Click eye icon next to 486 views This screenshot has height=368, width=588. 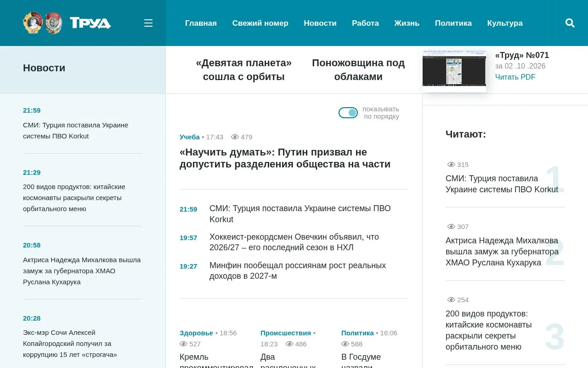pos(289,344)
